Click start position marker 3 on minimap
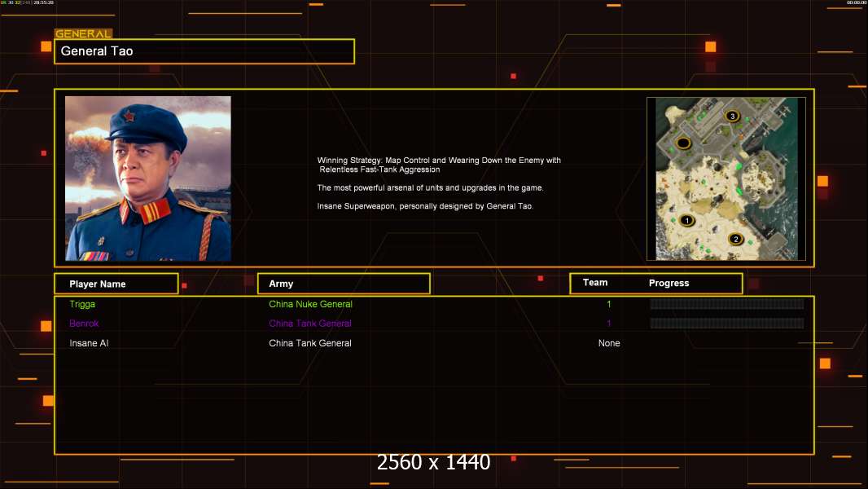868x489 pixels. pyautogui.click(x=732, y=117)
